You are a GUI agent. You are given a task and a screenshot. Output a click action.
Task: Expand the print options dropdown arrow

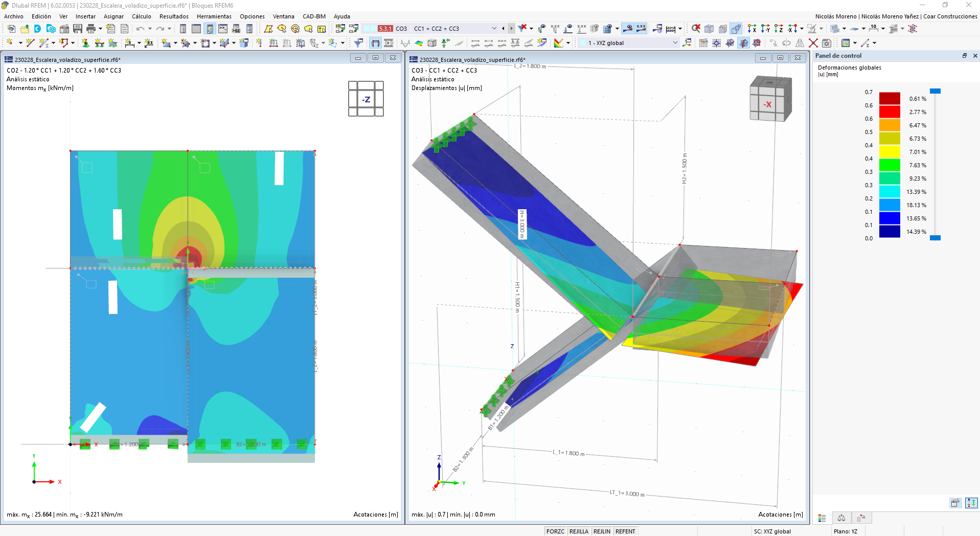point(100,29)
